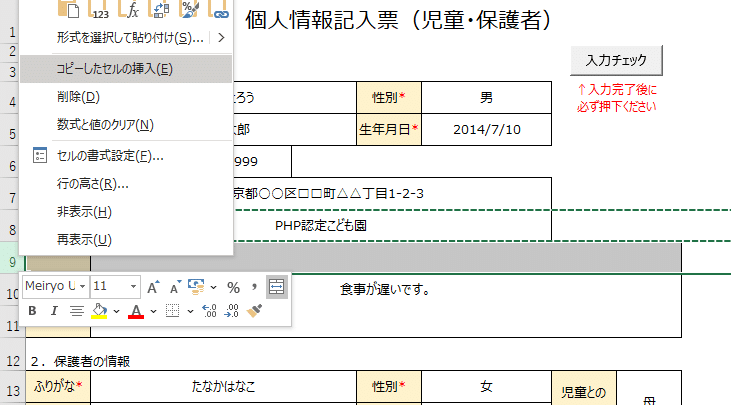Click the cell containing 男

point(486,97)
